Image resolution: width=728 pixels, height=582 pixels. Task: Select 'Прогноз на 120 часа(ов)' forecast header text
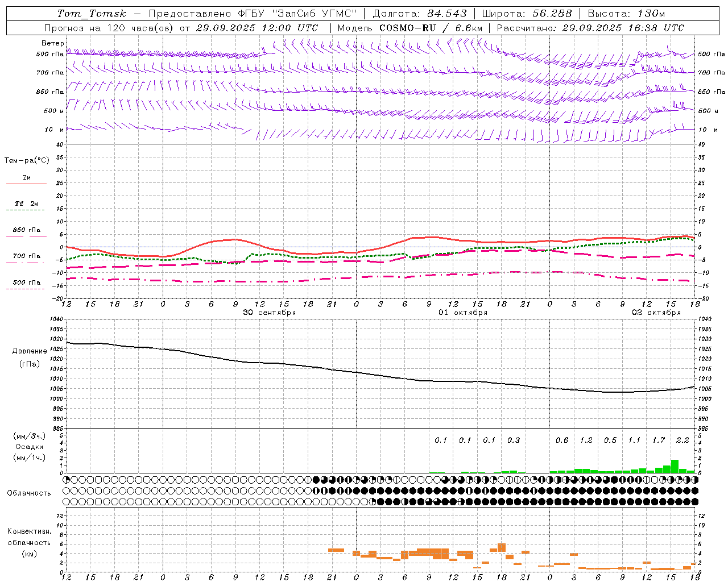tap(109, 28)
